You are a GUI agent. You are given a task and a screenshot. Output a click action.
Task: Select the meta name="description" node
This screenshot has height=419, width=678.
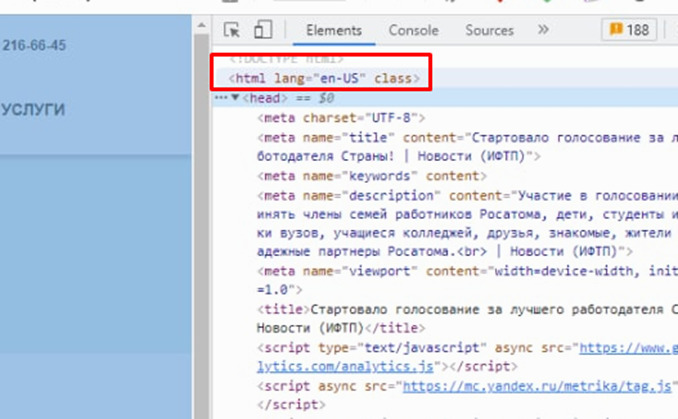(467, 224)
